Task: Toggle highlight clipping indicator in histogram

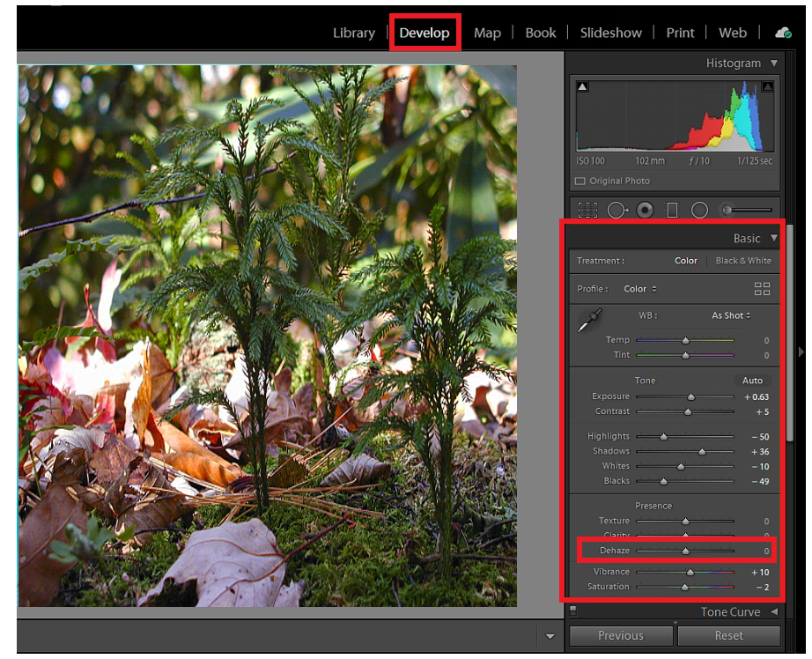Action: pos(767,86)
